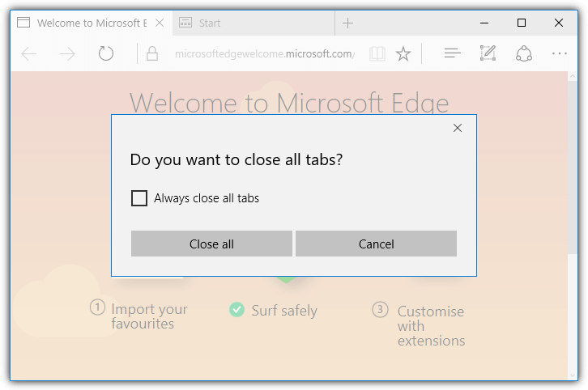Open a new tab with the plus button
The height and width of the screenshot is (390, 588).
pyautogui.click(x=347, y=23)
